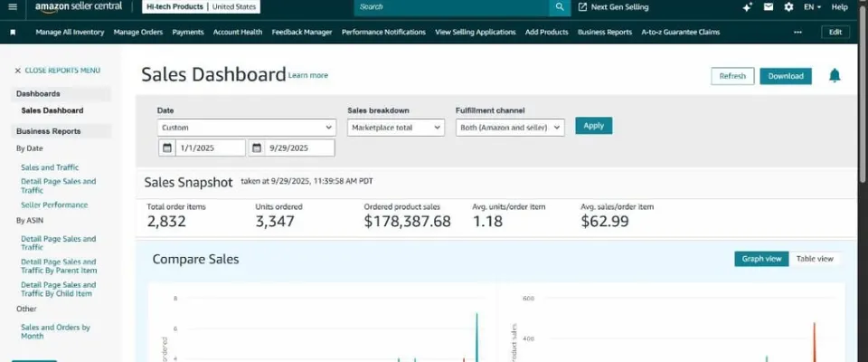This screenshot has width=868, height=362.
Task: Open the hamburger main menu
Action: coord(13,7)
